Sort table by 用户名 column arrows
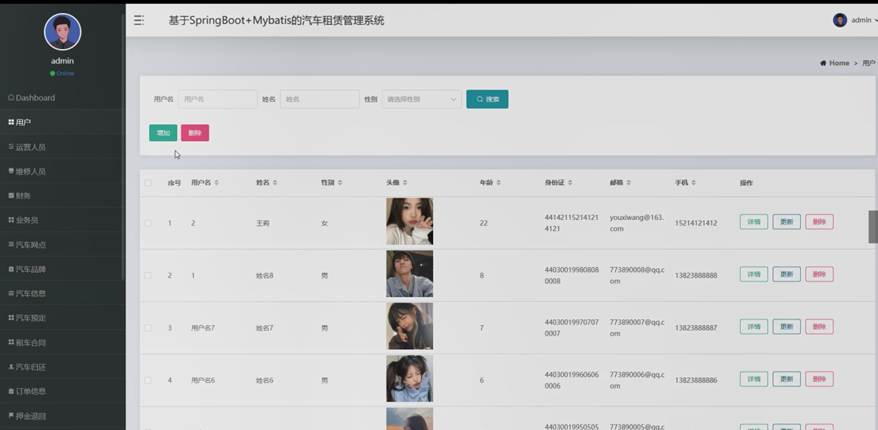Viewport: 878px width, 430px height. click(x=217, y=183)
